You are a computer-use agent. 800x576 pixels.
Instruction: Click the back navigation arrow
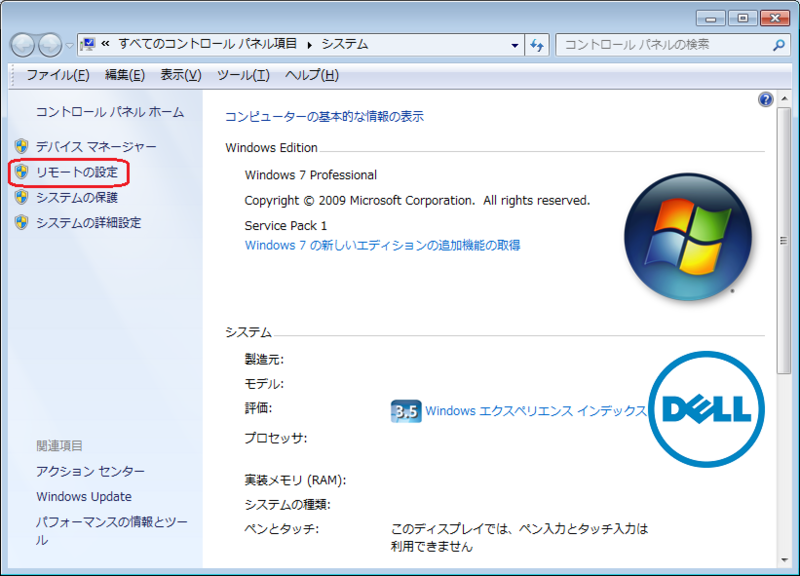[x=20, y=45]
